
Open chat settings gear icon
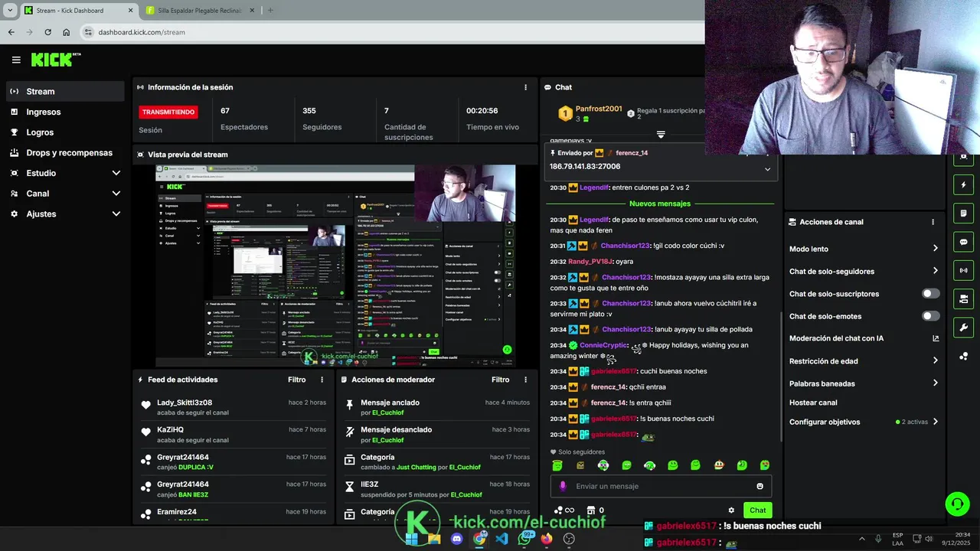click(x=731, y=510)
